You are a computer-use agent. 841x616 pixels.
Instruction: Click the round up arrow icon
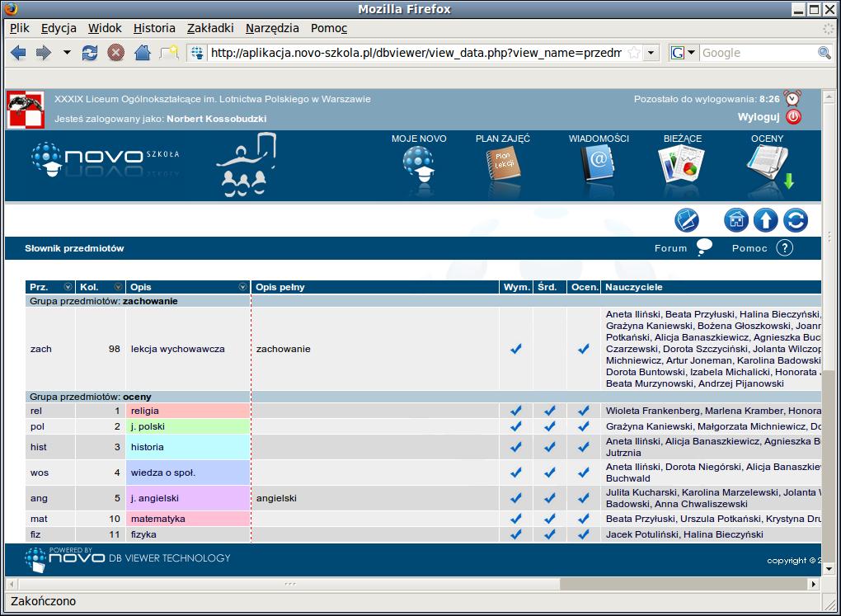pos(765,220)
